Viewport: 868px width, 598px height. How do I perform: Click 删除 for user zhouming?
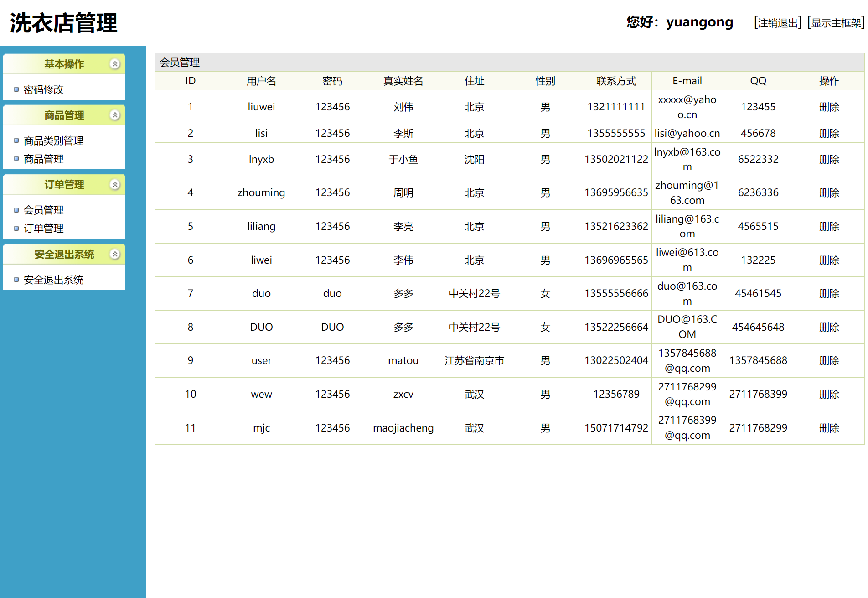pyautogui.click(x=829, y=193)
